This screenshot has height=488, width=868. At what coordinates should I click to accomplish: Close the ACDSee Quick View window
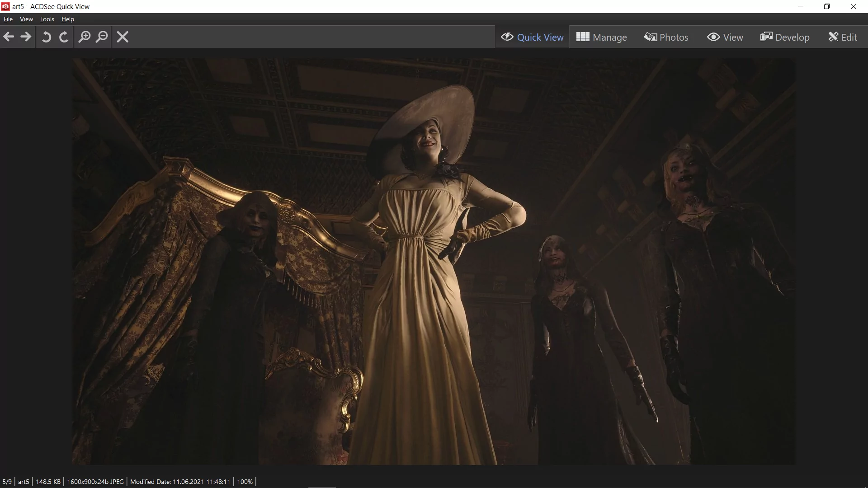[854, 6]
